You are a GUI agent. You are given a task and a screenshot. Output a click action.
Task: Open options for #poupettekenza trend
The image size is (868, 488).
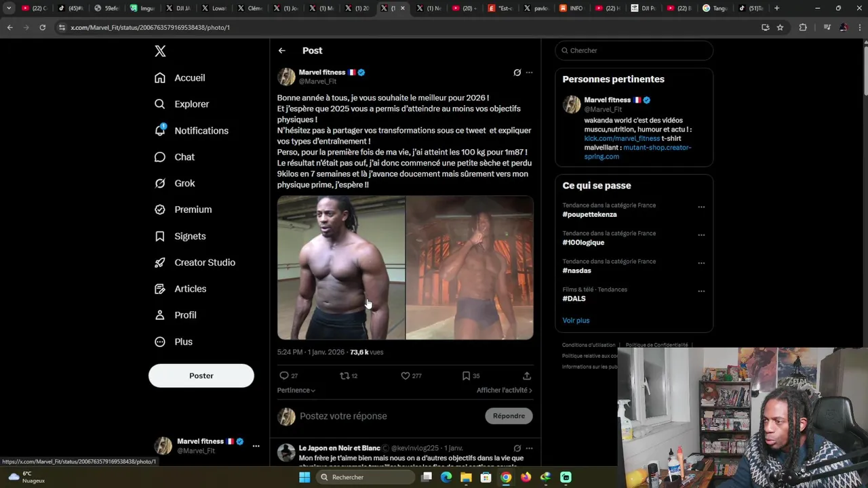(701, 207)
